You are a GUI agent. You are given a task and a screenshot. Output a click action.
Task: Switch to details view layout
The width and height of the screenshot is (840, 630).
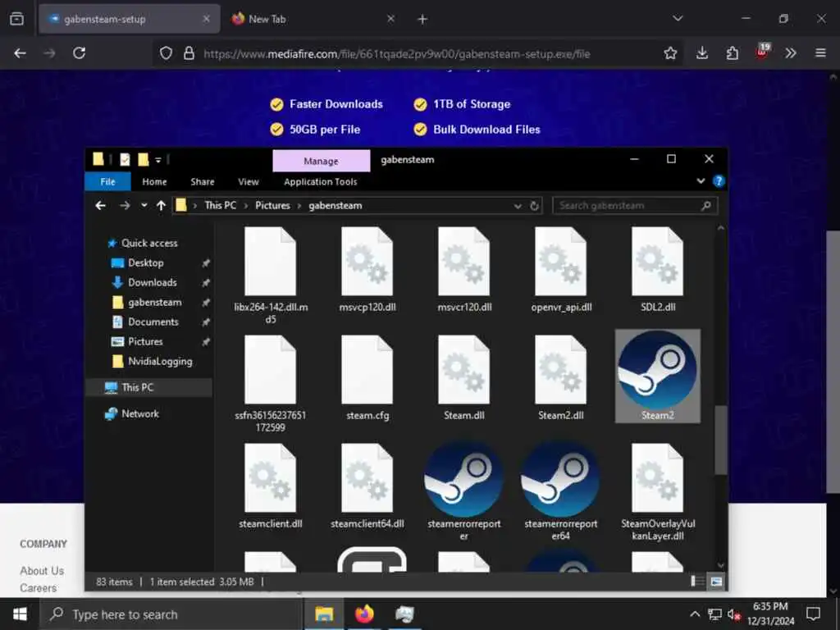pos(697,582)
